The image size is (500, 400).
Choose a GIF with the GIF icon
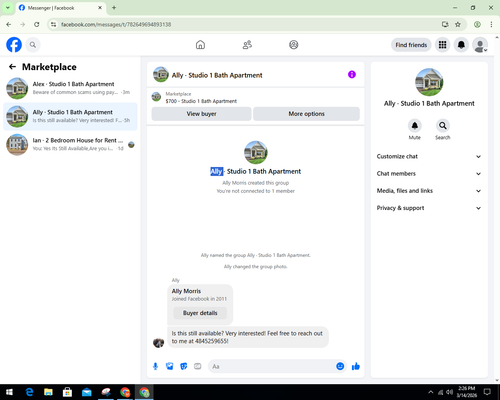coord(198,366)
